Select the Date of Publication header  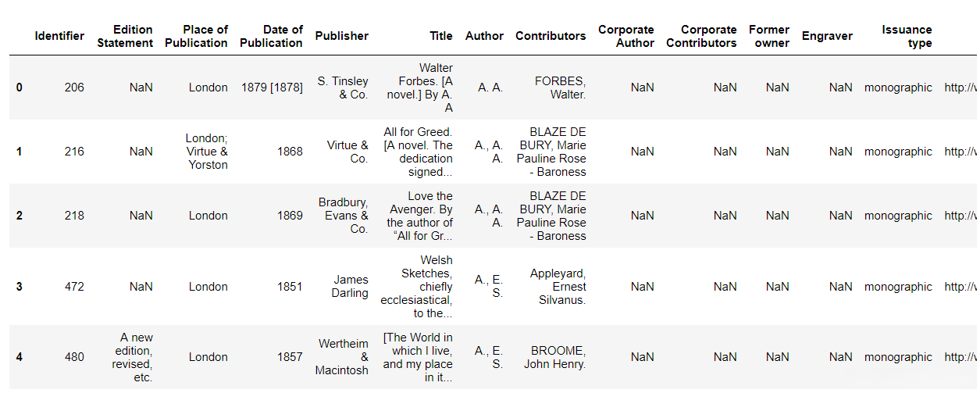point(271,36)
